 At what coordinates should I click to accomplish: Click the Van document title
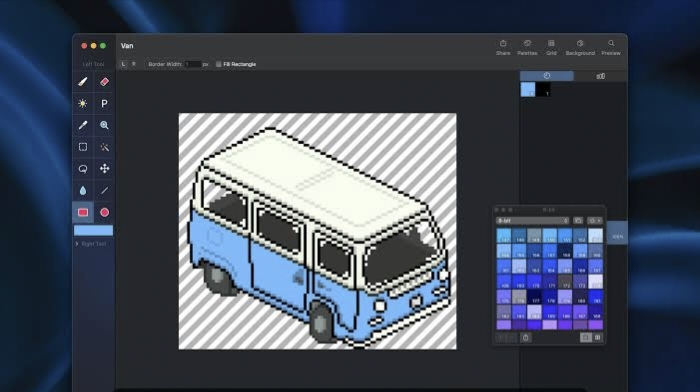(x=127, y=46)
